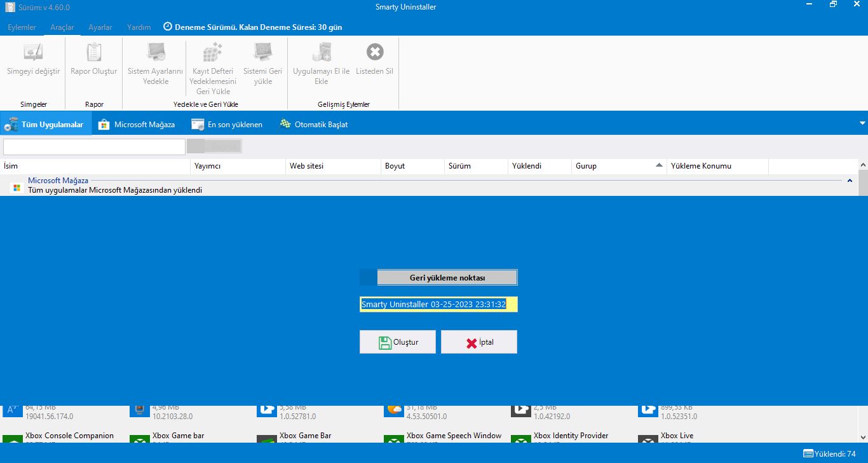Click the greyed search button beside the search field
Viewport: 868px width, 463px height.
pos(214,146)
